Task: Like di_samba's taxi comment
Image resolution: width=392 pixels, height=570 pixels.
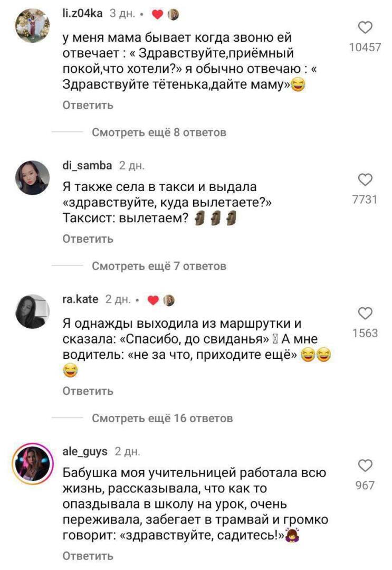Action: click(x=365, y=179)
